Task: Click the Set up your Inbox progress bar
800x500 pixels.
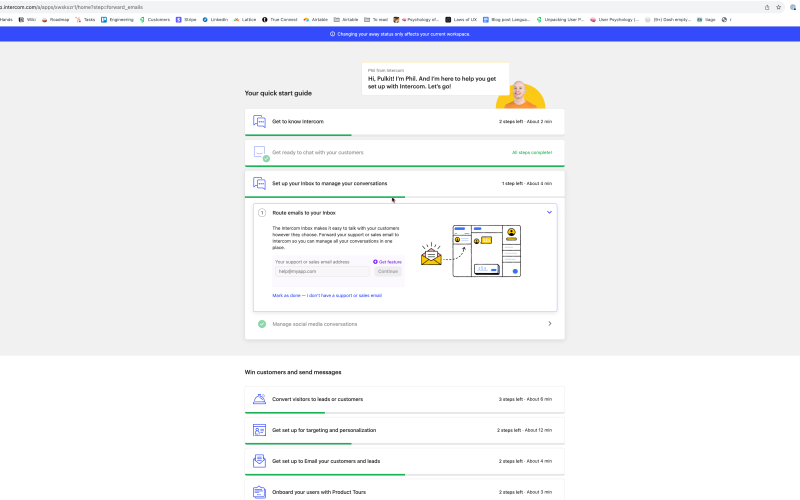Action: (x=405, y=197)
